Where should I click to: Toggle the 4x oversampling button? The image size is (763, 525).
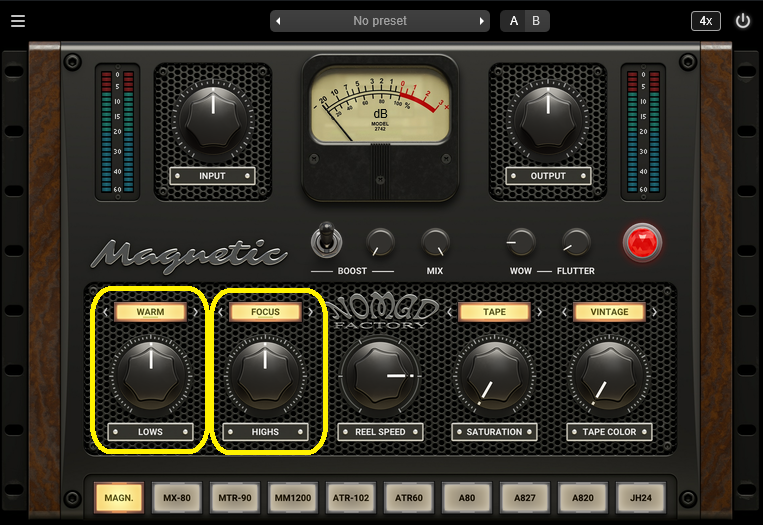(x=706, y=21)
